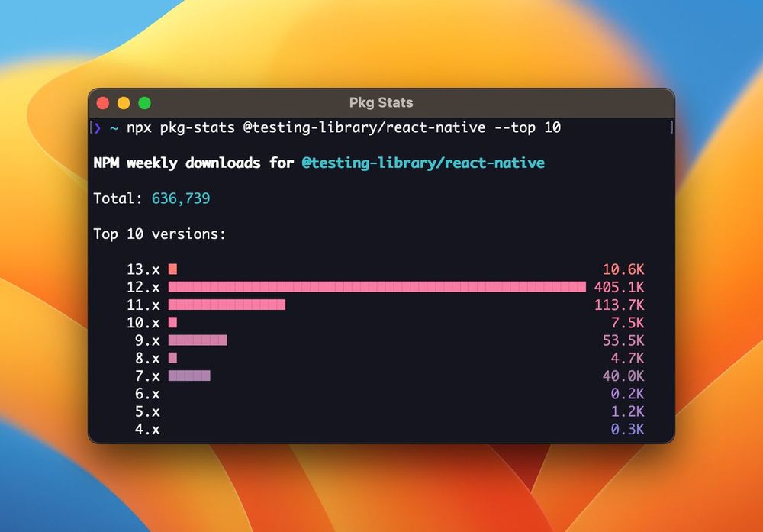Click the 4.7K download count
This screenshot has height=532, width=763.
(x=628, y=358)
